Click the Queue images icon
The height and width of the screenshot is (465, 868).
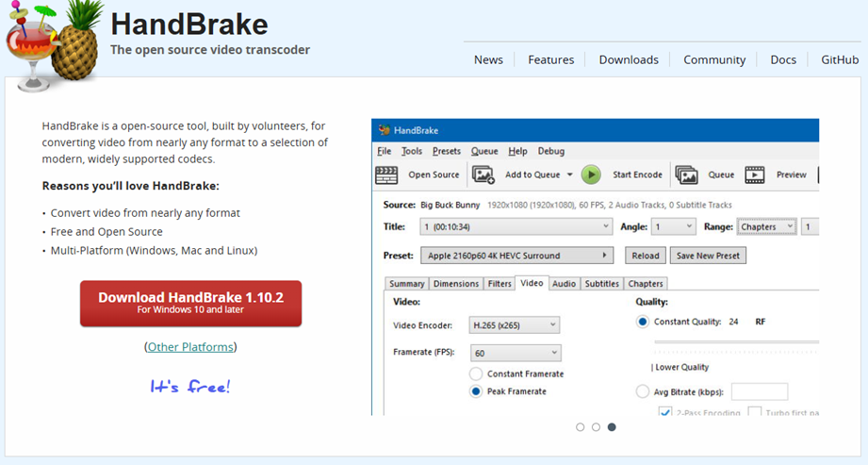click(x=686, y=174)
